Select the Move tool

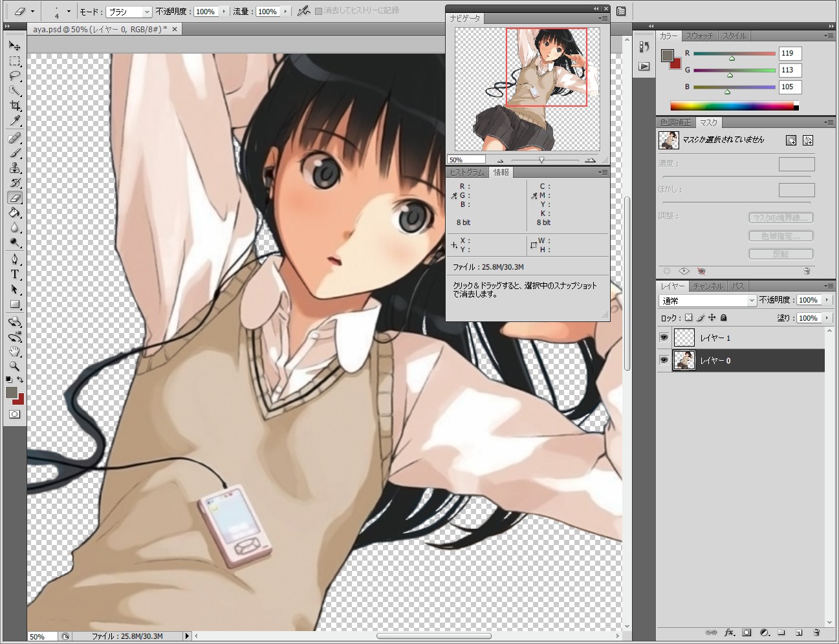coord(15,46)
